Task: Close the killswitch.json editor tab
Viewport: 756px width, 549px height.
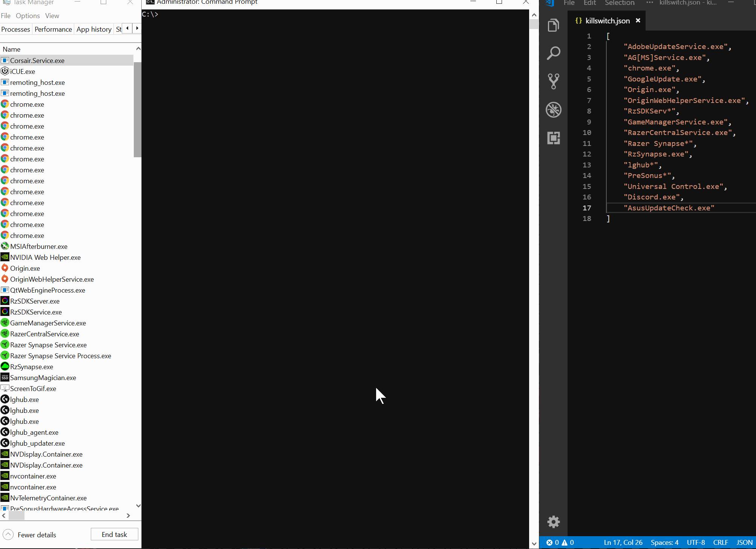Action: (x=638, y=20)
